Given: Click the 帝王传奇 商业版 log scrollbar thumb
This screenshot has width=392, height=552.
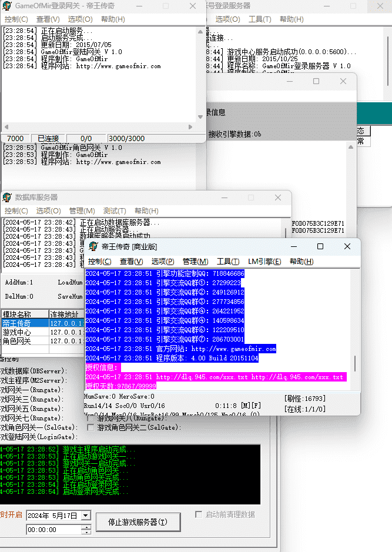Looking at the screenshot, I should pyautogui.click(x=355, y=363).
